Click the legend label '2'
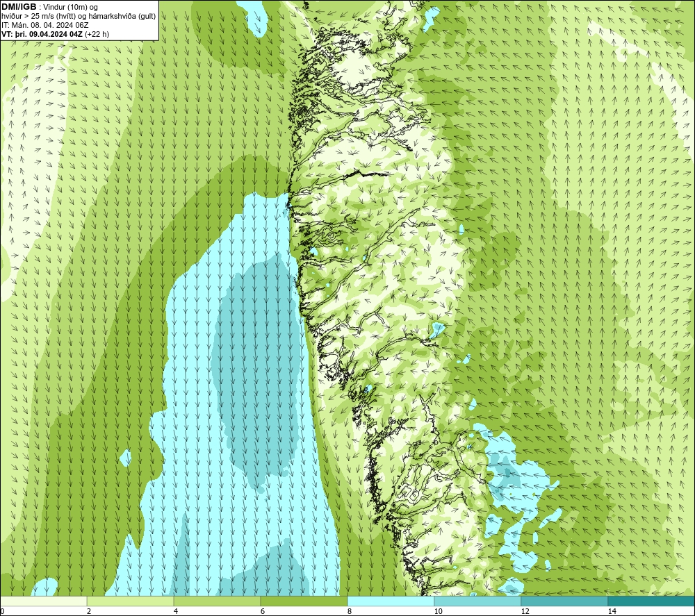The height and width of the screenshot is (616, 695). 89,611
